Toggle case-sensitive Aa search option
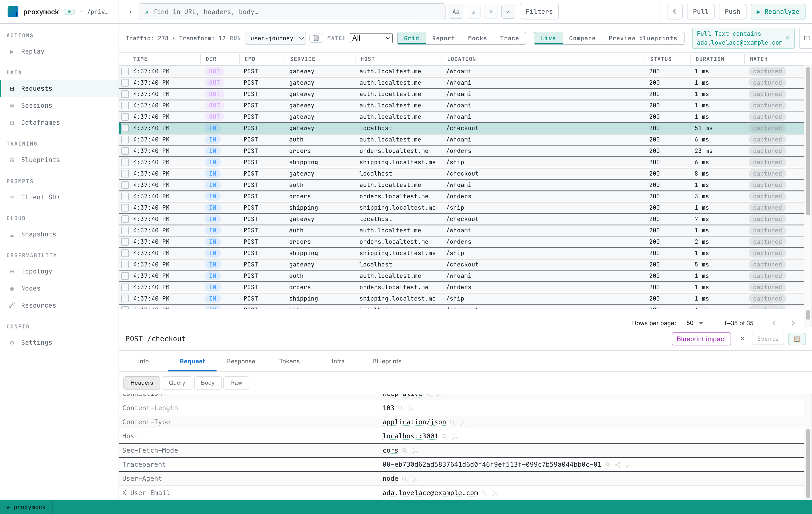812x514 pixels. point(456,12)
